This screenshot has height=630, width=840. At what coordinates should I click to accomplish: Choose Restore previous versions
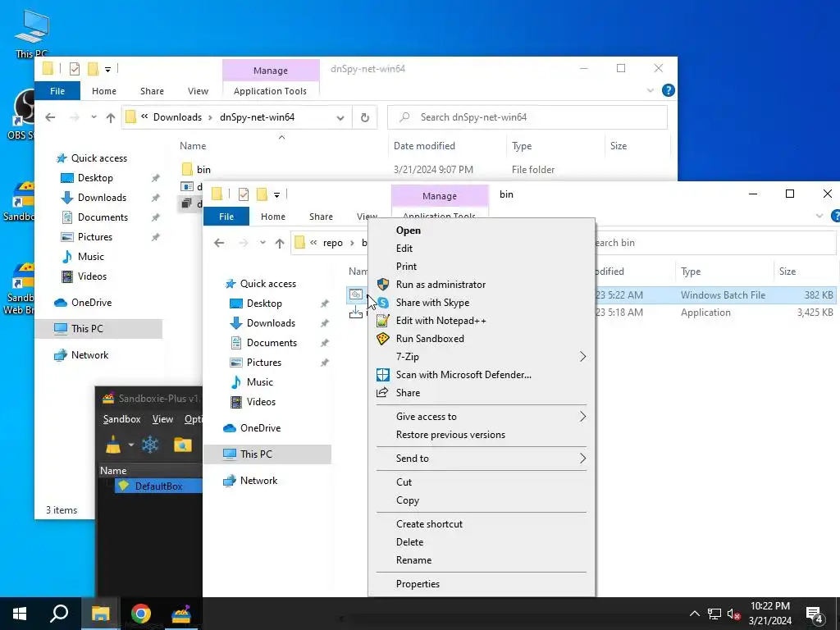point(482,435)
